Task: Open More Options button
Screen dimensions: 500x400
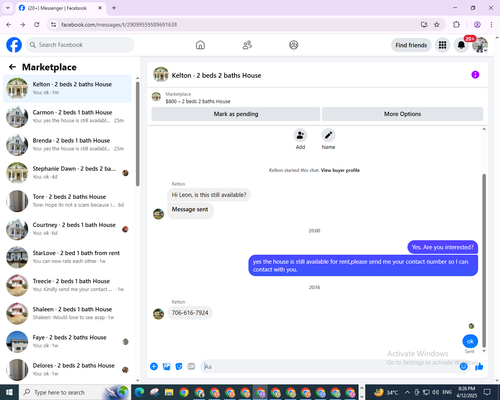Action: [402, 114]
